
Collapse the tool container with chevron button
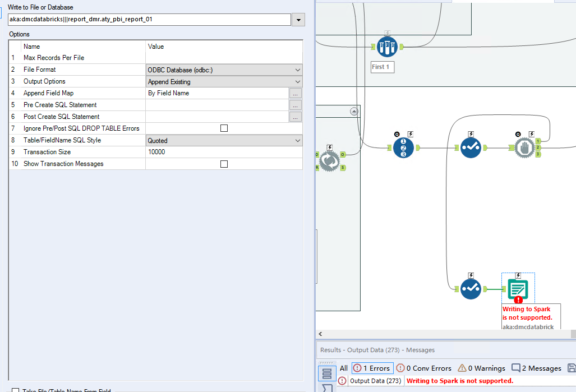(x=354, y=111)
